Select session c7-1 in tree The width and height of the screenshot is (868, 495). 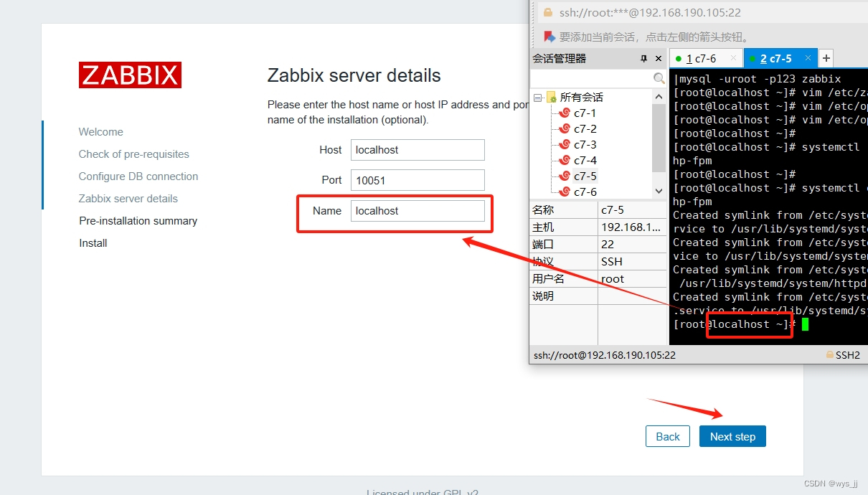[x=585, y=113]
